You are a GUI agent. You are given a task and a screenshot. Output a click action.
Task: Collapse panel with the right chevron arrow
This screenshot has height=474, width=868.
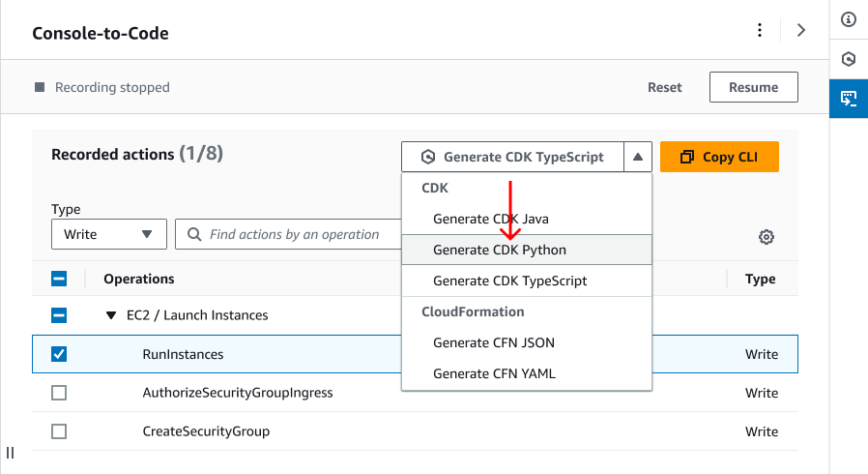[x=800, y=30]
